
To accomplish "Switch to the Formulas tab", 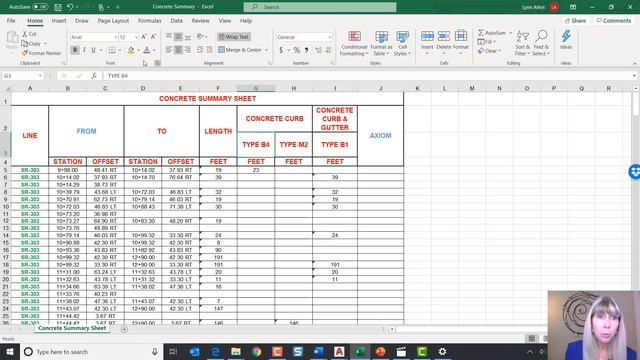I will [149, 21].
